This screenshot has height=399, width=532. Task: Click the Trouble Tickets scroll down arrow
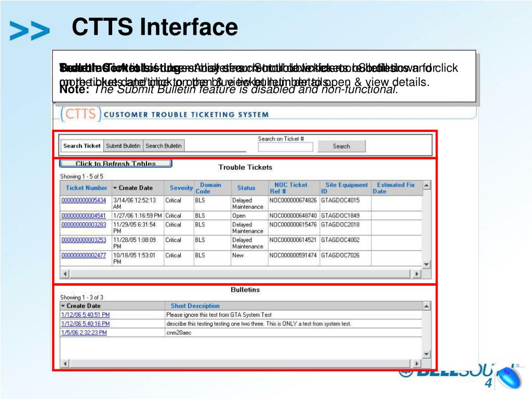coord(427,264)
